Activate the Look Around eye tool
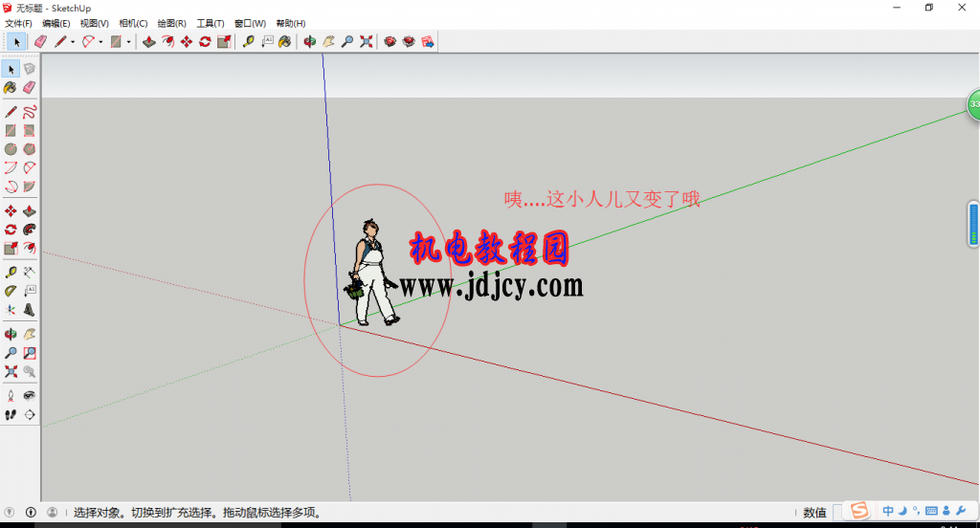 pos(30,396)
